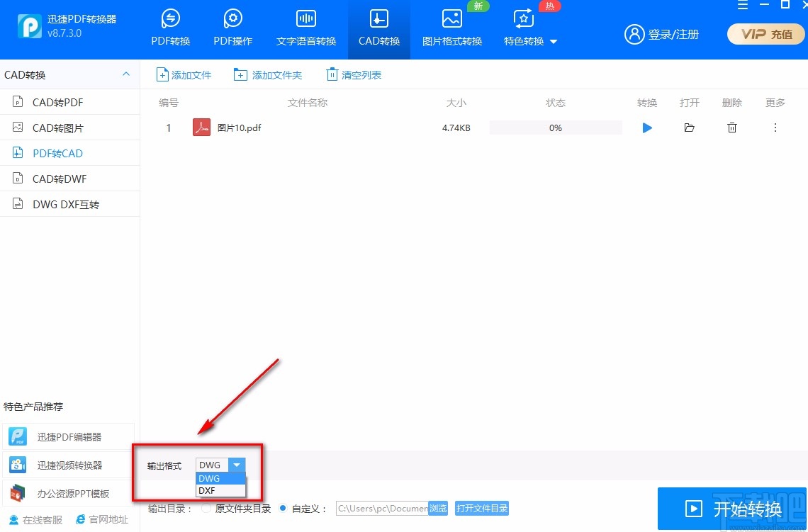Open output folder icon for 图片10.pdf
This screenshot has width=808, height=532.
tap(689, 128)
